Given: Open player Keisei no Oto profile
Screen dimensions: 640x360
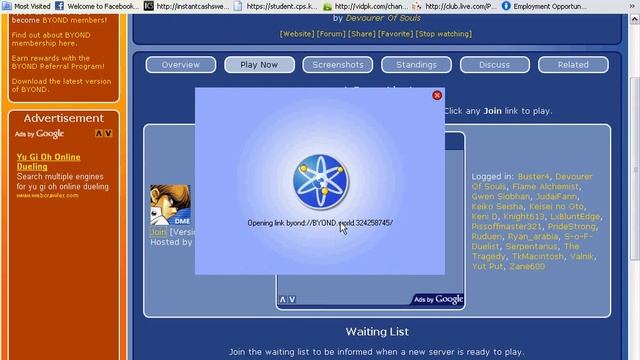Looking at the screenshot, I should coord(556,207).
